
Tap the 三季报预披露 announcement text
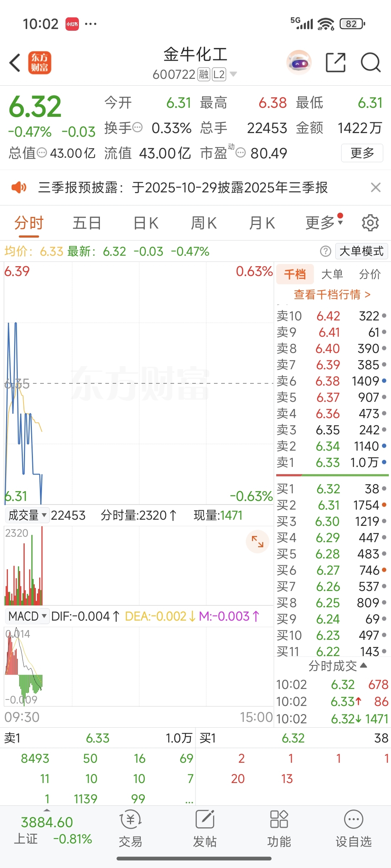click(x=183, y=187)
